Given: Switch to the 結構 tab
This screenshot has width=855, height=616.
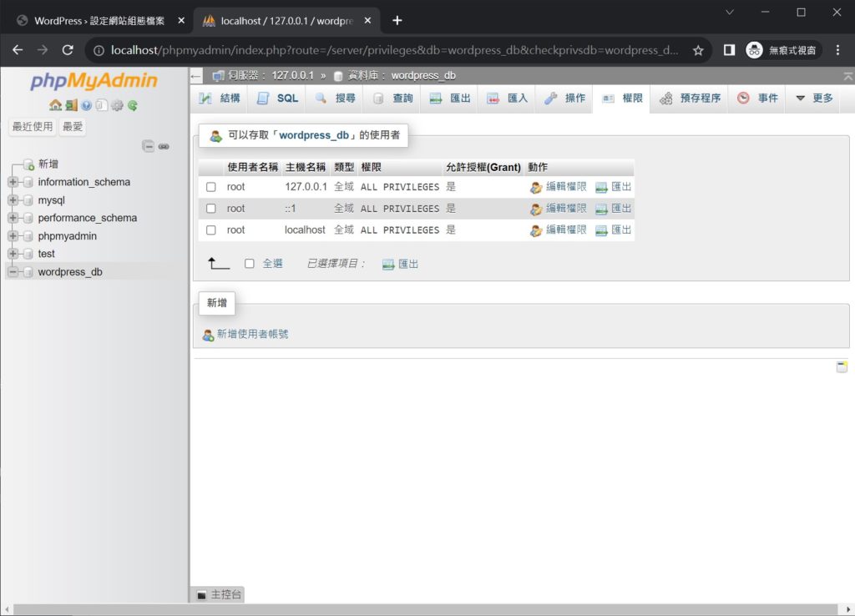Looking at the screenshot, I should (220, 98).
